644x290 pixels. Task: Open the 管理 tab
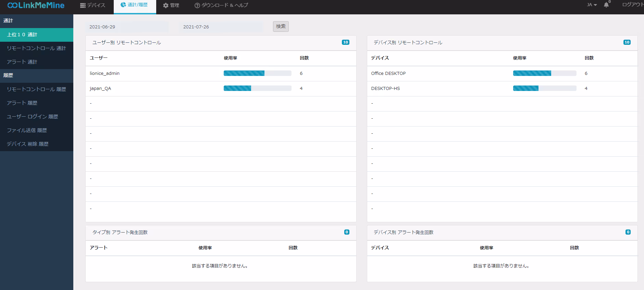point(171,5)
